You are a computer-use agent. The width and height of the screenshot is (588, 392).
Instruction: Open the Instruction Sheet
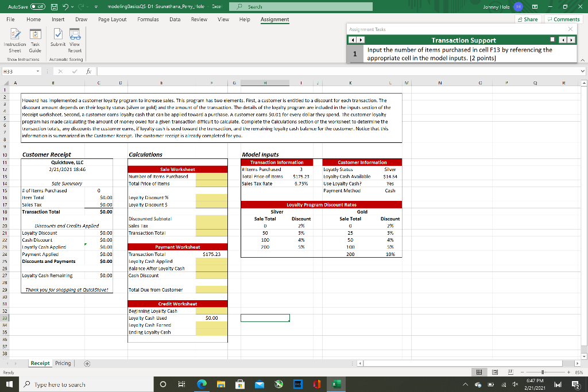coord(15,41)
